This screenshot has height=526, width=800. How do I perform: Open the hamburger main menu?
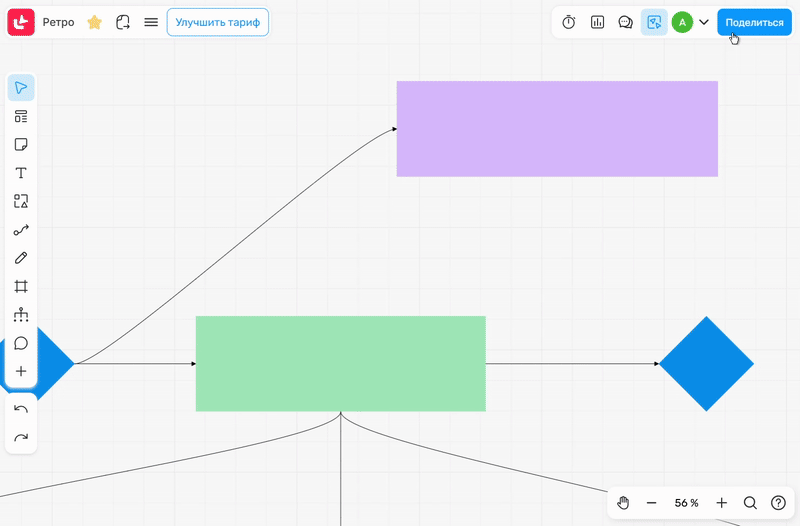pyautogui.click(x=151, y=22)
